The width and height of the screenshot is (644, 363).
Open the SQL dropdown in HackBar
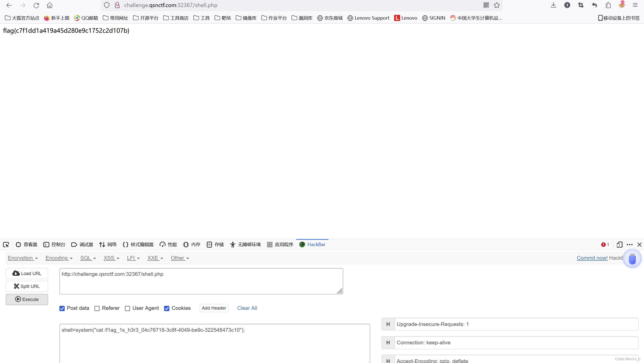(x=88, y=258)
